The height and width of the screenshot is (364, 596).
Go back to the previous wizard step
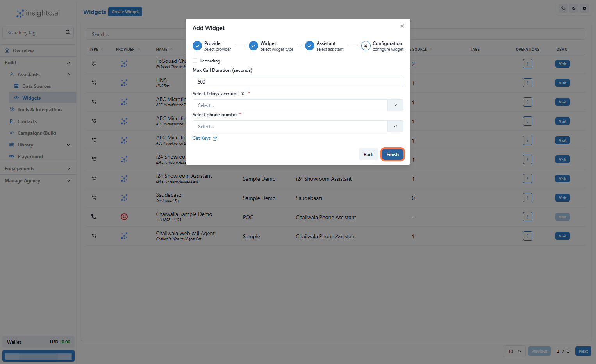tap(368, 154)
